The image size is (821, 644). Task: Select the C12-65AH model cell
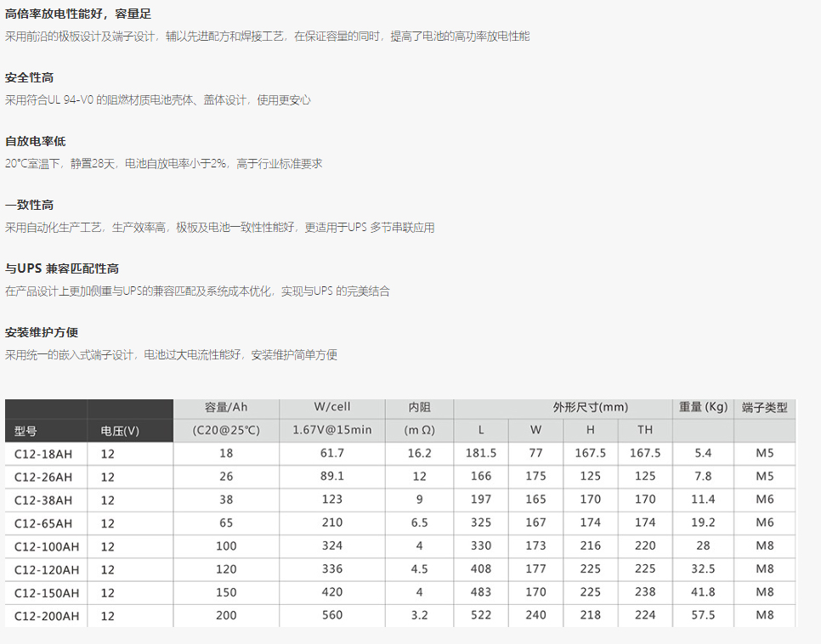coord(43,523)
